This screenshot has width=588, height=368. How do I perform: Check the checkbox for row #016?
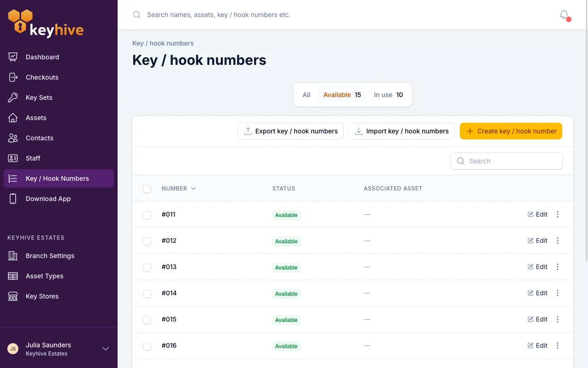147,346
